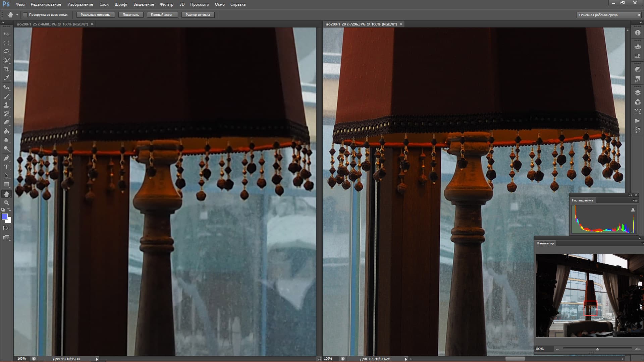Enable 'Прокрутка во всех окнах' checkbox
Viewport: 644px width, 362px height.
[25, 15]
